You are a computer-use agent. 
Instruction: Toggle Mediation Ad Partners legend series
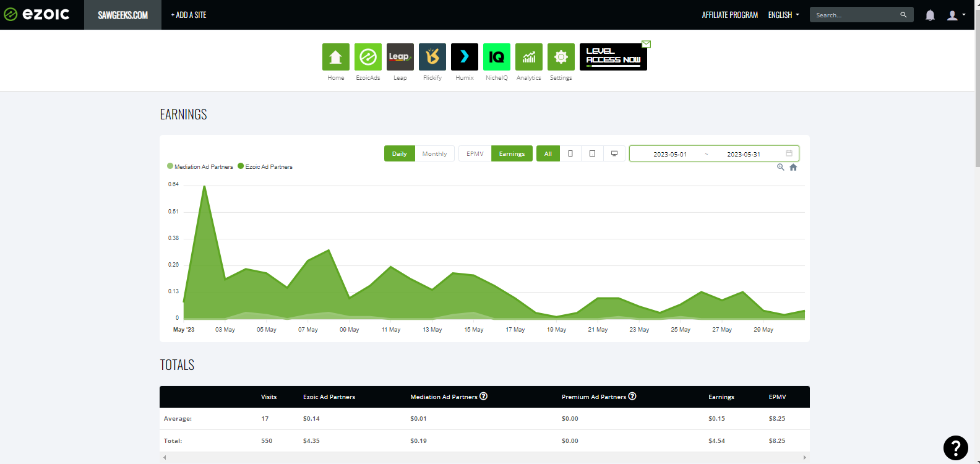pos(200,166)
